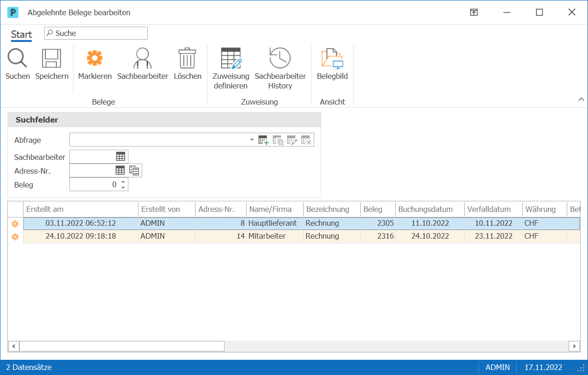Image resolution: width=588 pixels, height=375 pixels.
Task: Click the orange marker icon of the Mitarbeiter row
Action: (x=15, y=236)
